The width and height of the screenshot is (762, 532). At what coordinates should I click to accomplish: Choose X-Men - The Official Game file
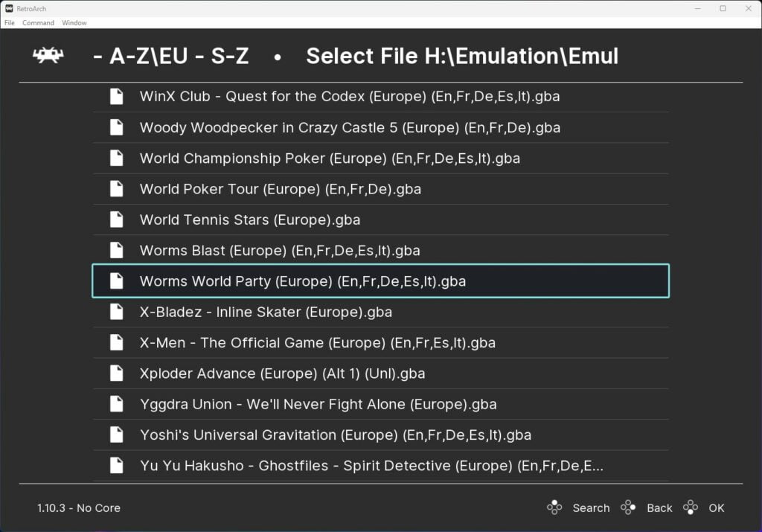(380, 342)
